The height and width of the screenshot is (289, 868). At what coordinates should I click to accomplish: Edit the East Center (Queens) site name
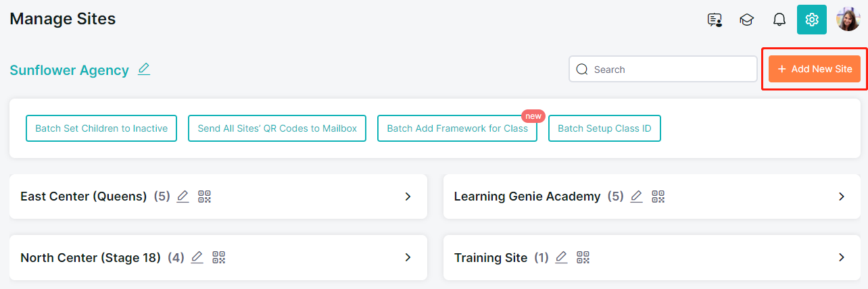point(183,196)
